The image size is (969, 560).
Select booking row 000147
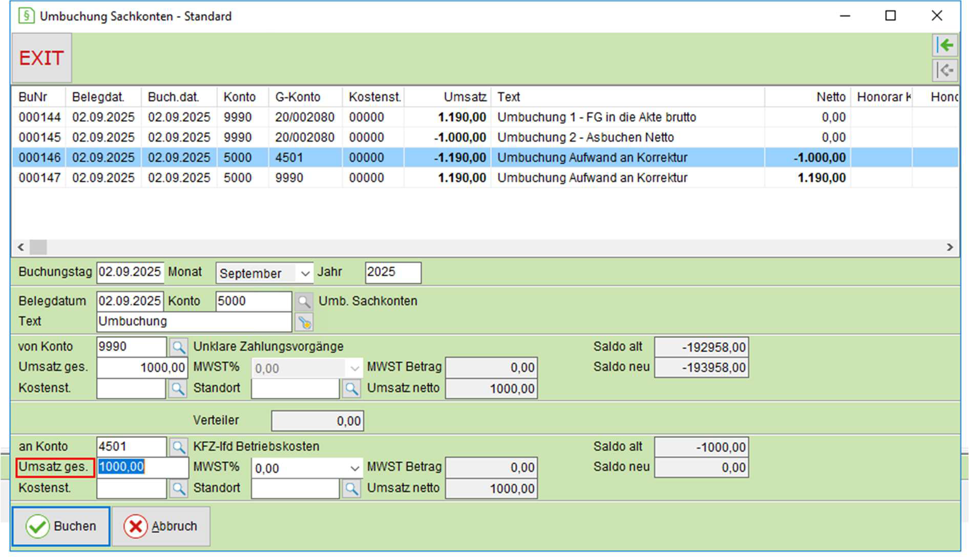tap(485, 178)
